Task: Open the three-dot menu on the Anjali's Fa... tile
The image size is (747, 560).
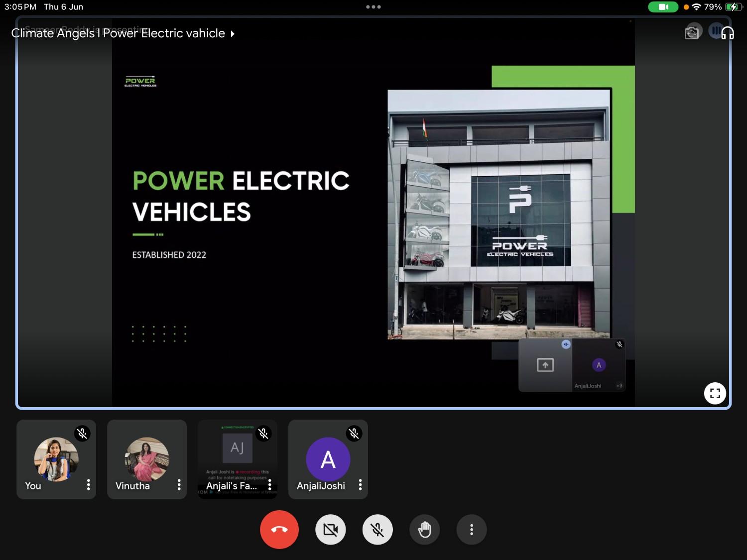Action: coord(269,485)
